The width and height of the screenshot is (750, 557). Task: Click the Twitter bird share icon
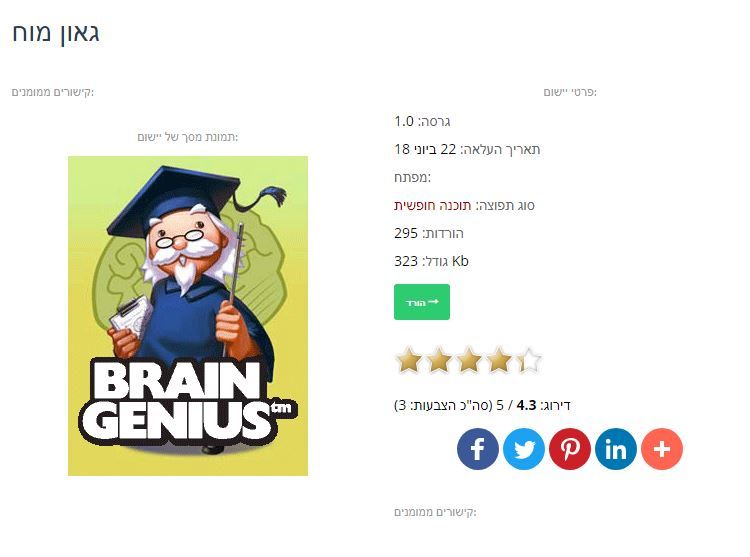tap(524, 448)
